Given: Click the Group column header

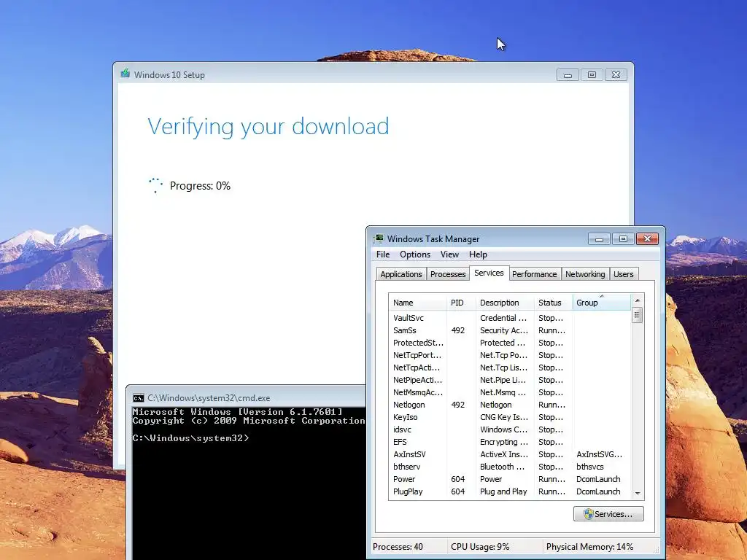Looking at the screenshot, I should [601, 303].
